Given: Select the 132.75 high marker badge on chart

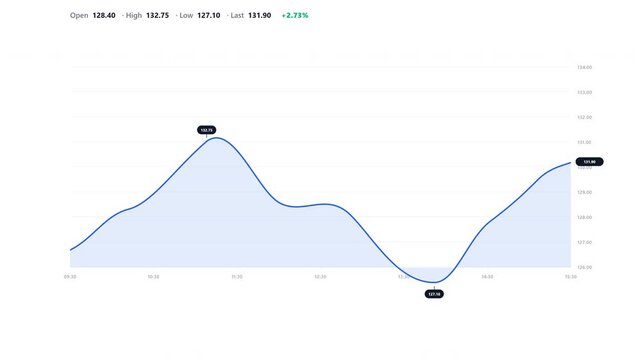Looking at the screenshot, I should [x=206, y=130].
